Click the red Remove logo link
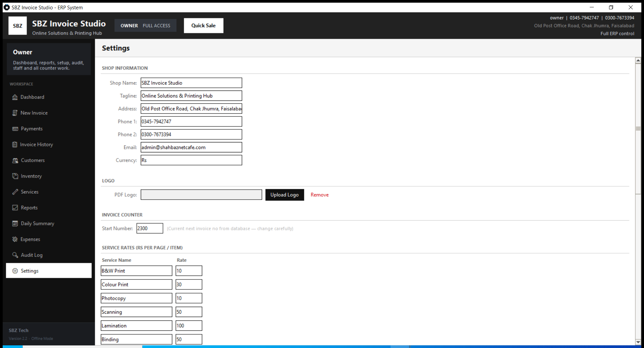The width and height of the screenshot is (644, 348). (x=320, y=195)
